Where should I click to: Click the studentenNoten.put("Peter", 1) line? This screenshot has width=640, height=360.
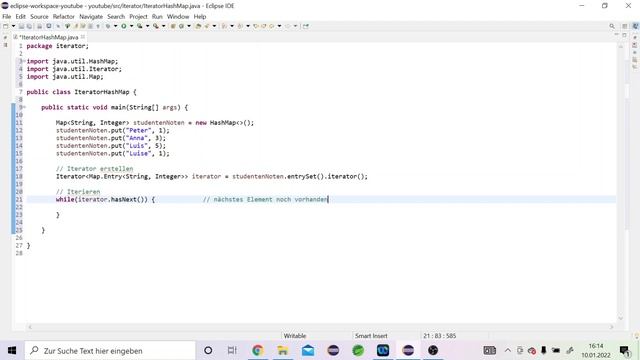tap(113, 131)
